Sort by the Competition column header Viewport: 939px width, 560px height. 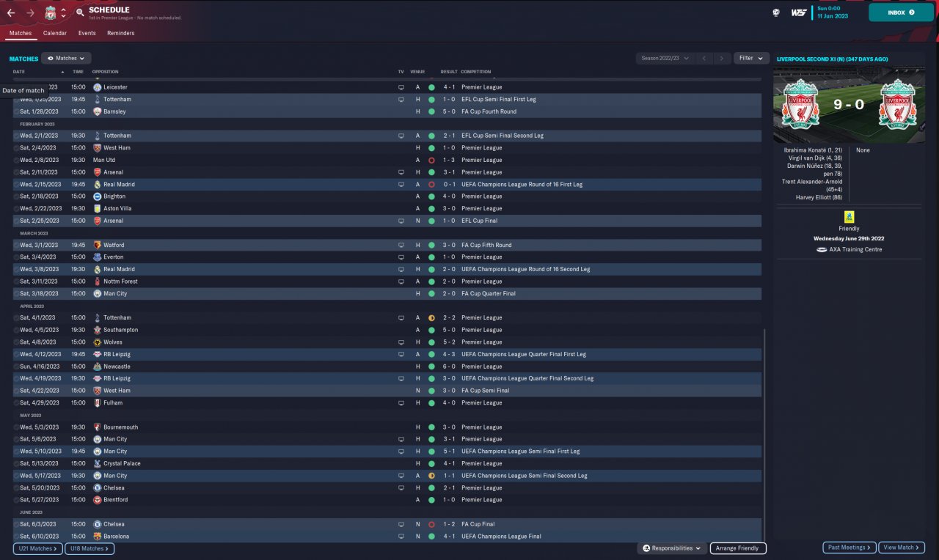476,72
